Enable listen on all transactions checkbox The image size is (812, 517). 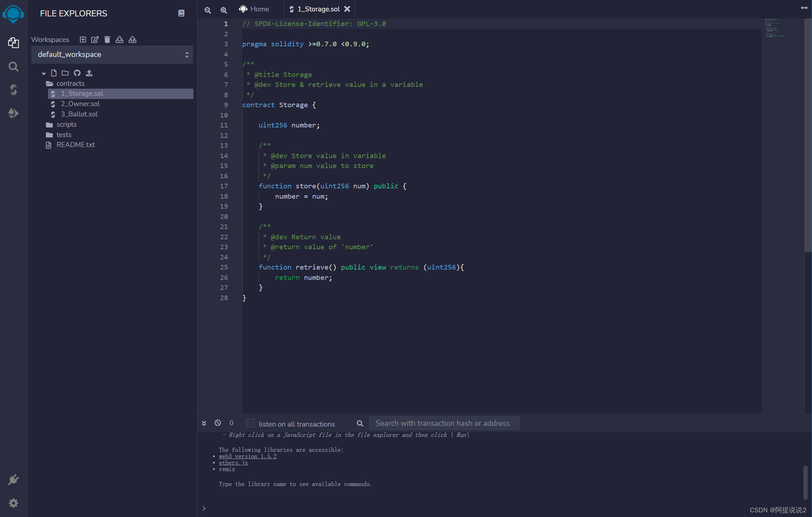tap(250, 423)
